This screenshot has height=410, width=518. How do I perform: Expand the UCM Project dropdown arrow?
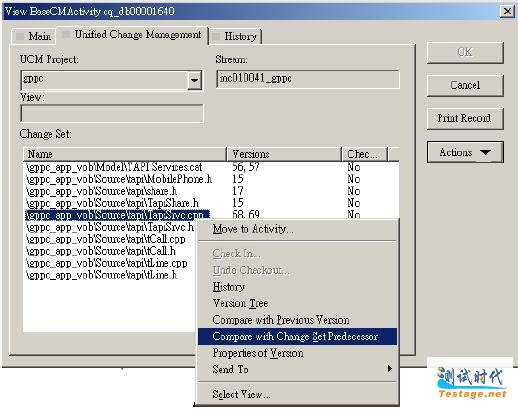point(194,80)
